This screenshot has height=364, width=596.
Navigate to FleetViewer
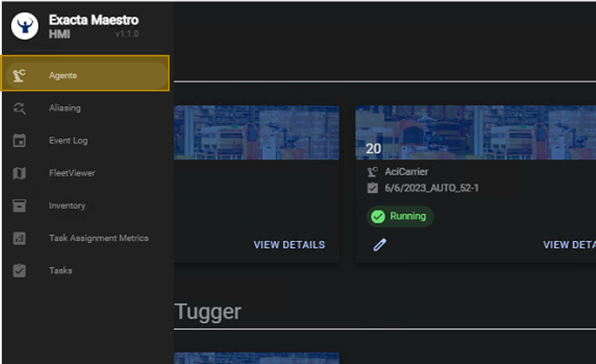coord(72,173)
